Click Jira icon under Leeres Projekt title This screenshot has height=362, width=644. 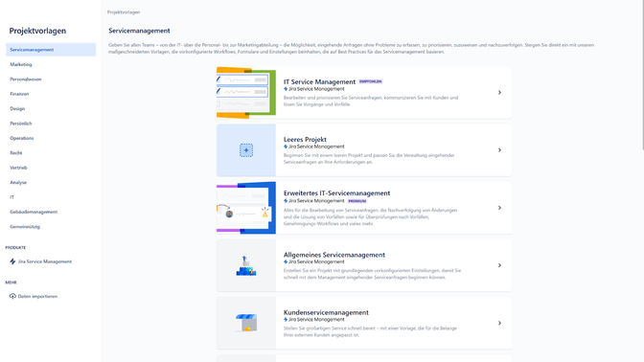click(x=286, y=147)
